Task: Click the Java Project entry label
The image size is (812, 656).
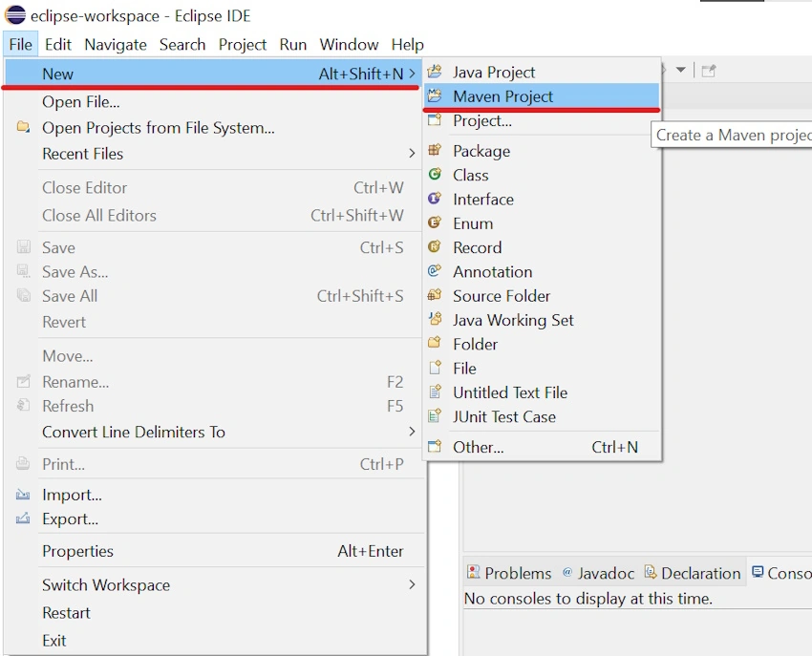Action: [x=494, y=73]
